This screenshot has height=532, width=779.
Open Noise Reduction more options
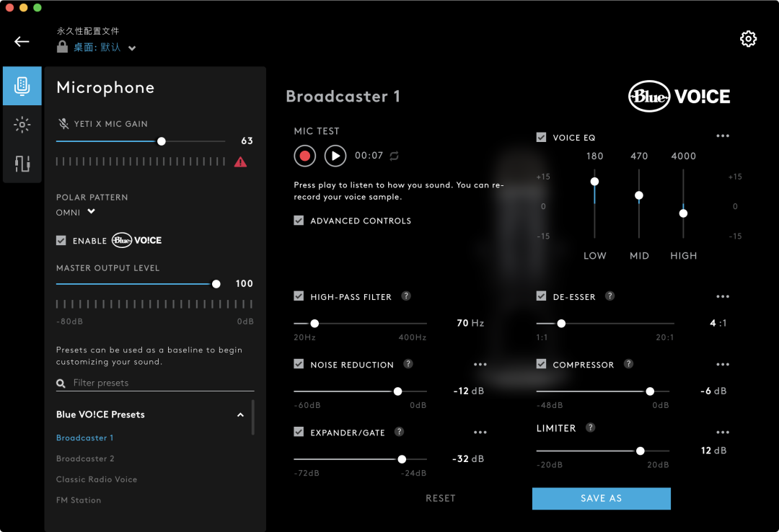pyautogui.click(x=480, y=365)
